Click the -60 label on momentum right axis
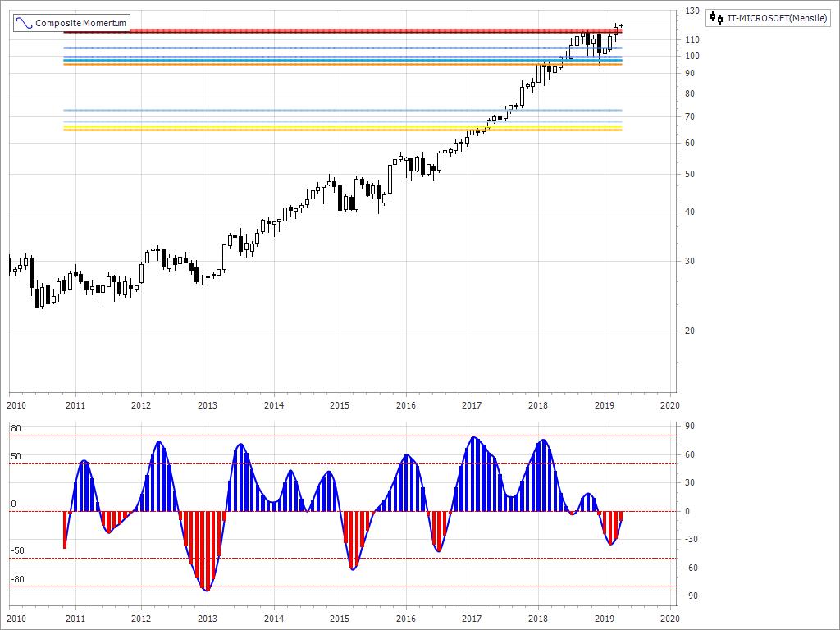Image resolution: width=840 pixels, height=630 pixels. point(692,568)
